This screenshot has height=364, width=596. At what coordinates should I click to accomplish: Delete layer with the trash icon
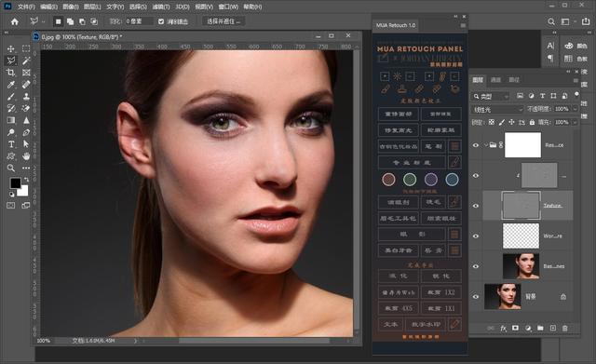pos(565,328)
